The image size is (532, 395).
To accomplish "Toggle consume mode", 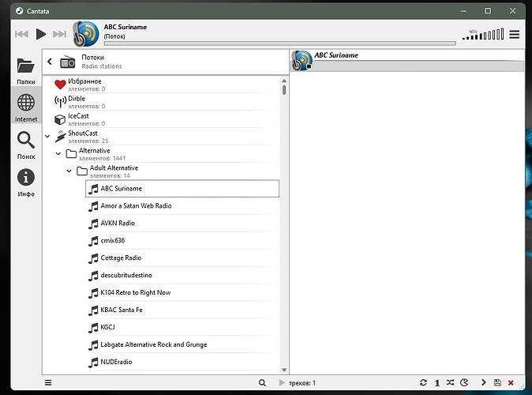I will click(x=464, y=383).
